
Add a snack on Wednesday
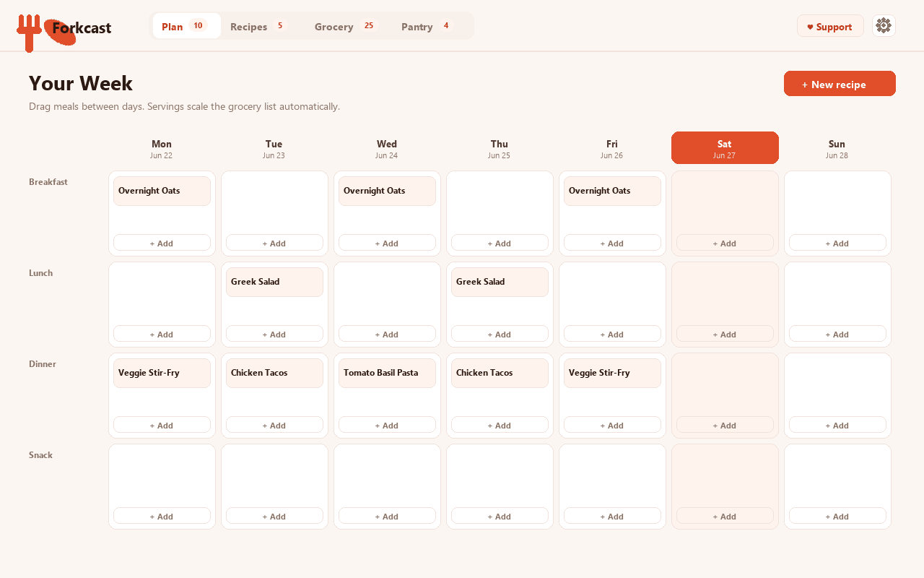(387, 516)
